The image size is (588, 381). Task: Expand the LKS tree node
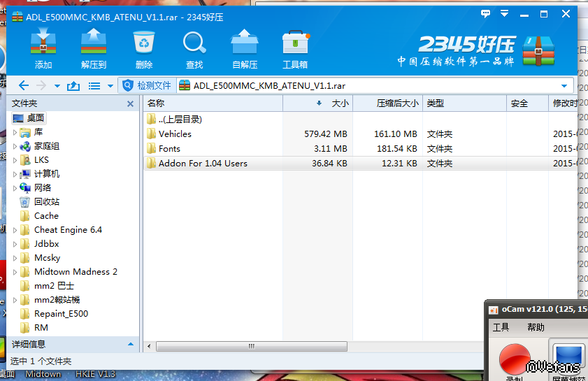15,161
